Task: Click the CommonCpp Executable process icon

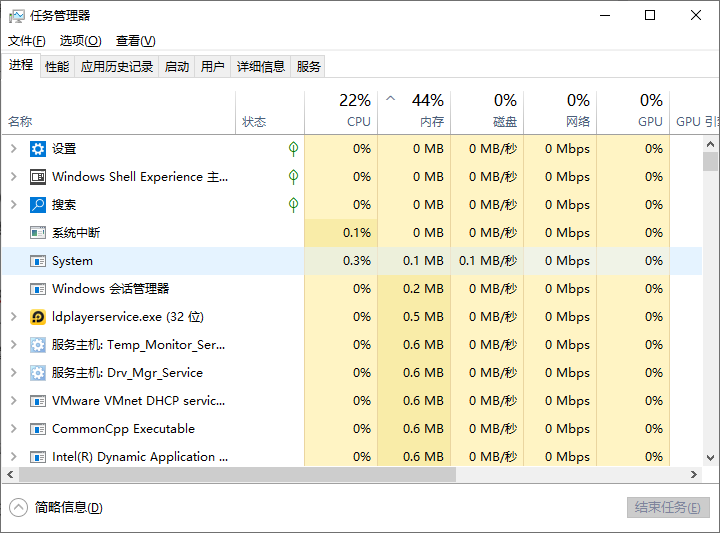Action: click(x=38, y=429)
